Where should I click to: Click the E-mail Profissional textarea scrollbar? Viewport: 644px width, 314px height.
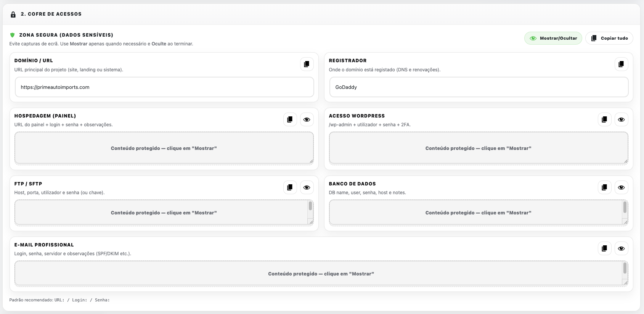pyautogui.click(x=625, y=268)
